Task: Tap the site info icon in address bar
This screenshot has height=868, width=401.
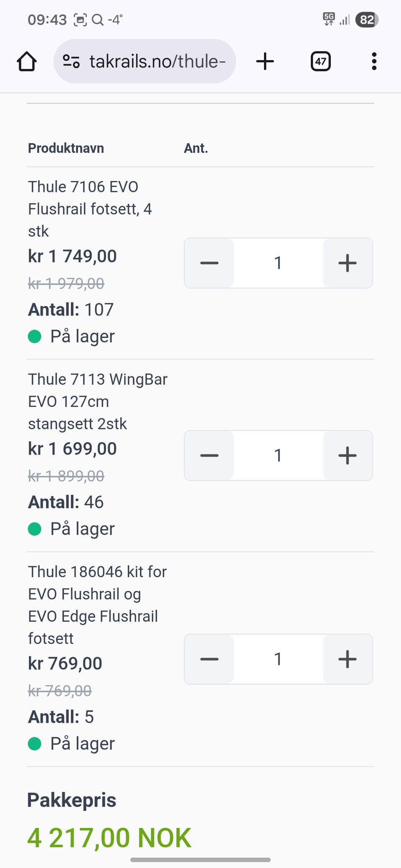Action: [71, 61]
